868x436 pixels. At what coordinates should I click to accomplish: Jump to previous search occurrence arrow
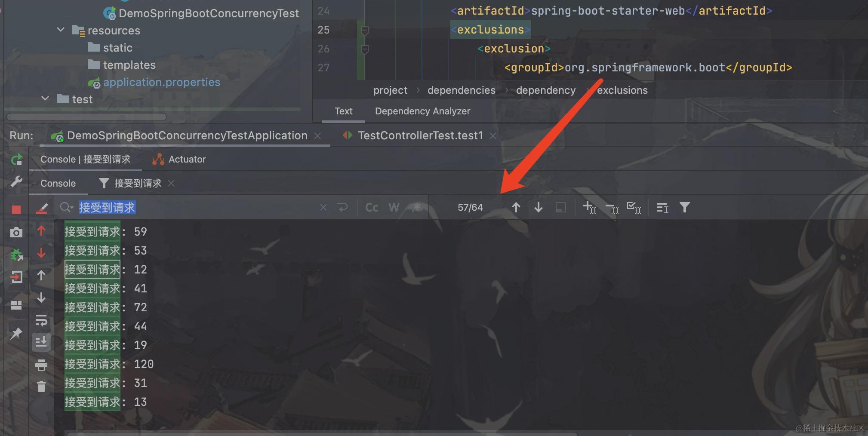click(x=516, y=208)
